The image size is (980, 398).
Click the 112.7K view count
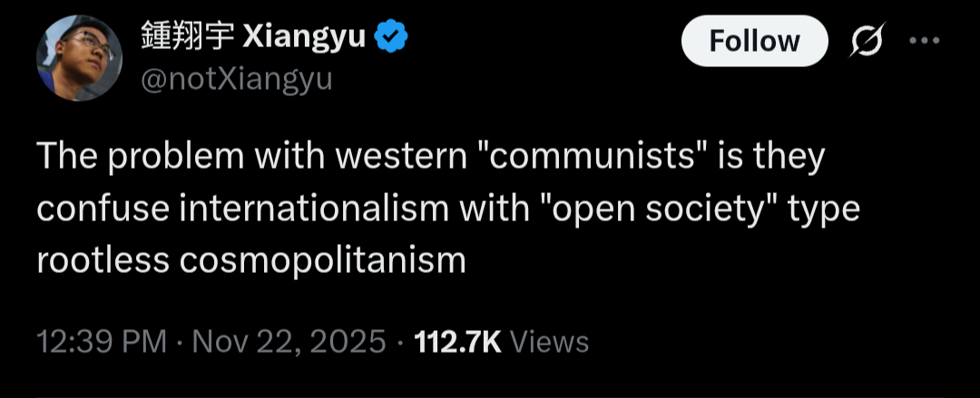pyautogui.click(x=457, y=342)
